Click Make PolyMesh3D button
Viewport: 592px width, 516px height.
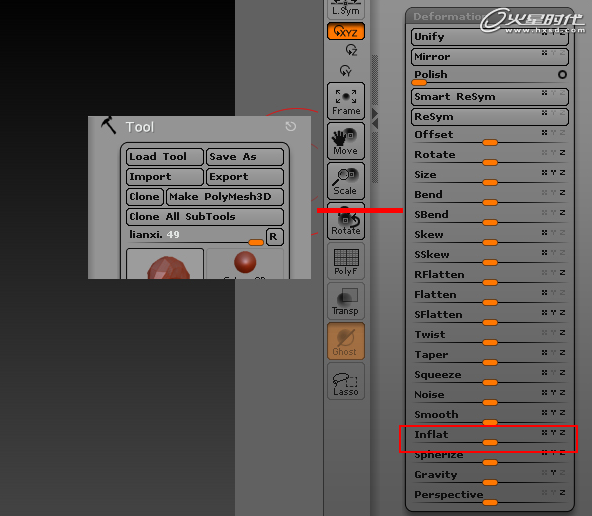pos(225,197)
